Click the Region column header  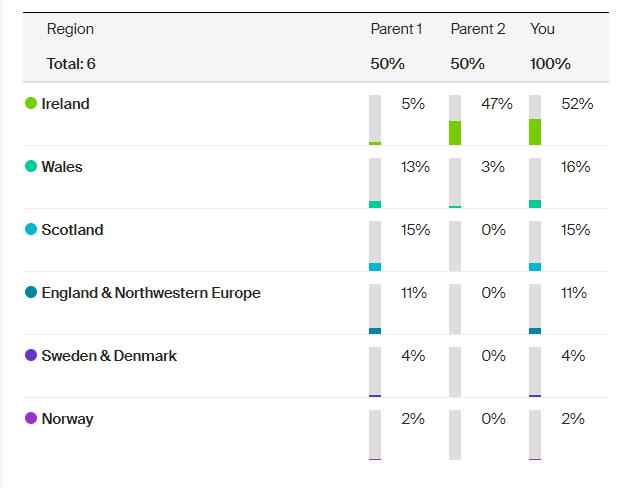coord(70,29)
